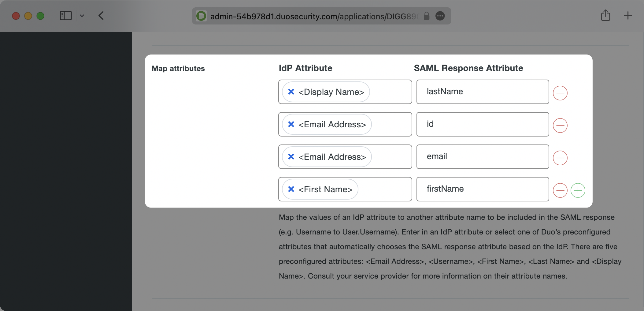
Task: Edit the email SAML response field
Action: (x=482, y=157)
